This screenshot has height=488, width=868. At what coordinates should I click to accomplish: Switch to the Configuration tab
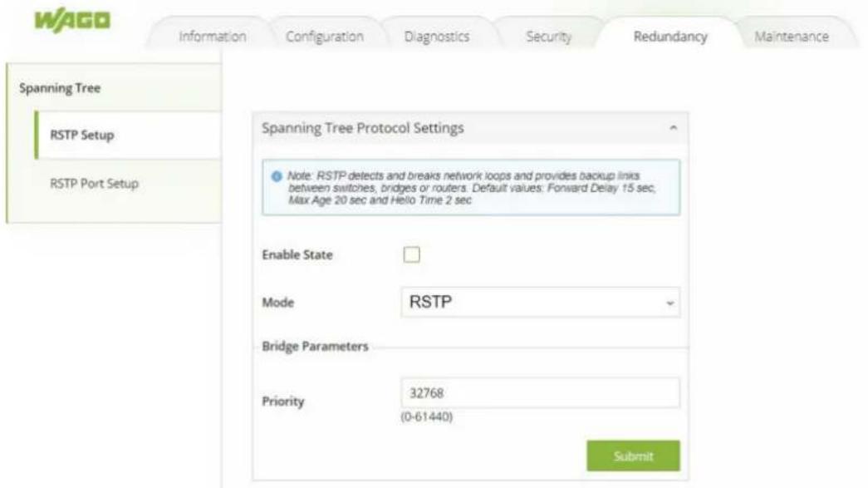point(325,37)
